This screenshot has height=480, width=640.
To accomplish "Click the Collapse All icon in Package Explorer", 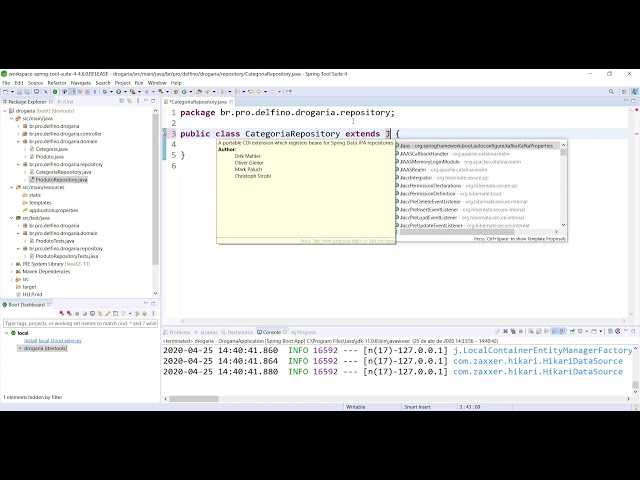I will (122, 101).
